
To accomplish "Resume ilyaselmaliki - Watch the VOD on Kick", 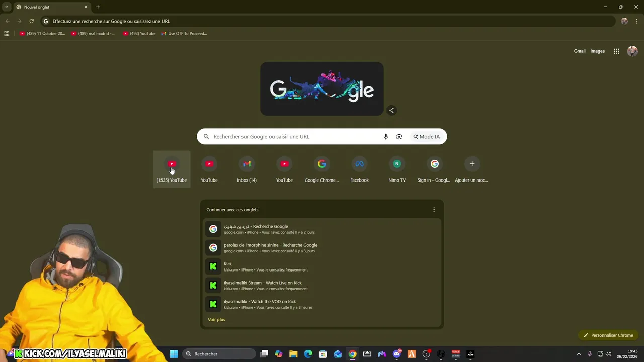I will tap(322, 304).
